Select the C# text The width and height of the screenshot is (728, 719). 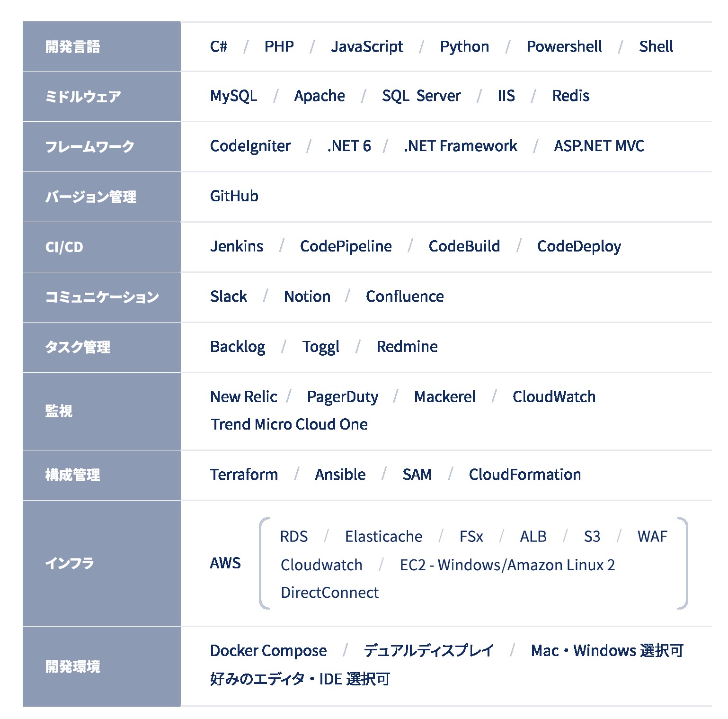click(x=219, y=46)
